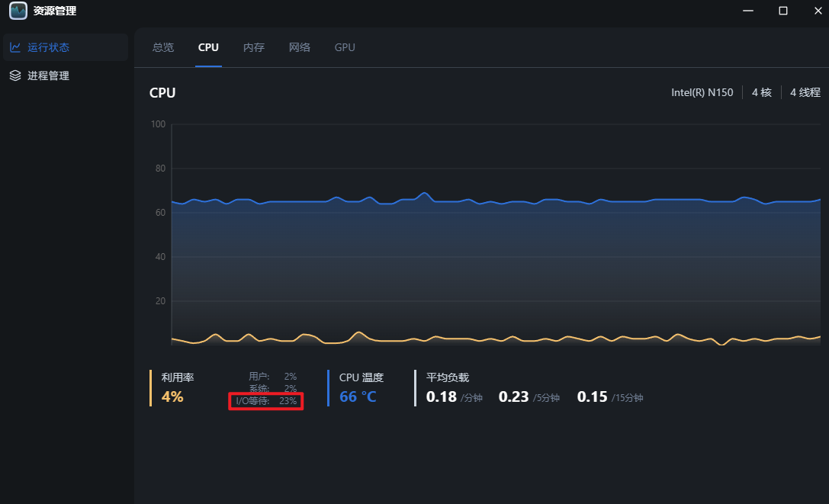Click the 0.15 fifteen-minute load value
Image resolution: width=829 pixels, height=504 pixels.
click(592, 396)
